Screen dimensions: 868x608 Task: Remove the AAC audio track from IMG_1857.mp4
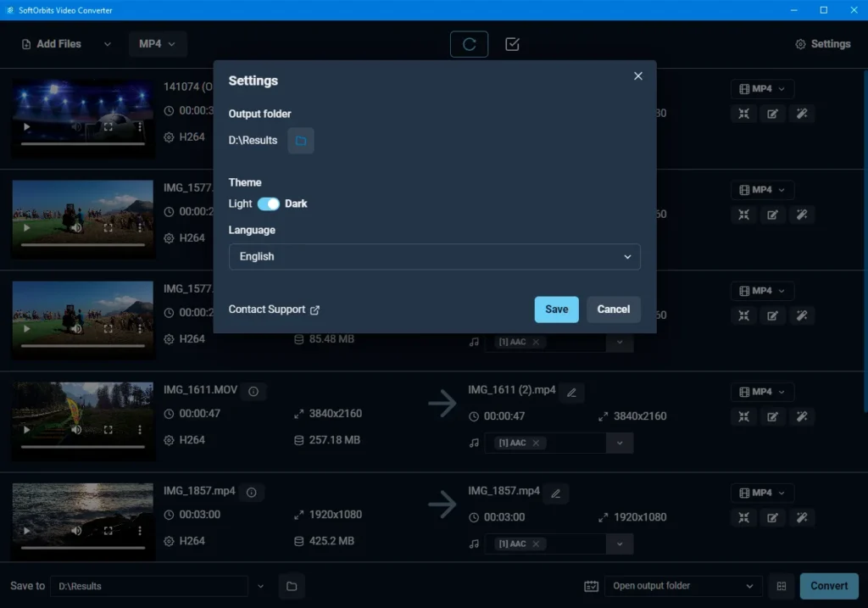click(535, 544)
